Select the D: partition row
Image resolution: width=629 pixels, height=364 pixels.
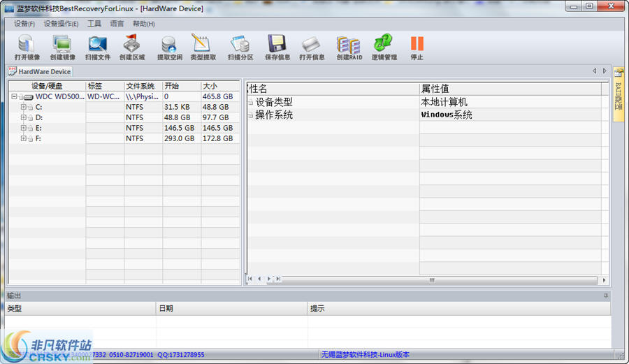tap(124, 117)
